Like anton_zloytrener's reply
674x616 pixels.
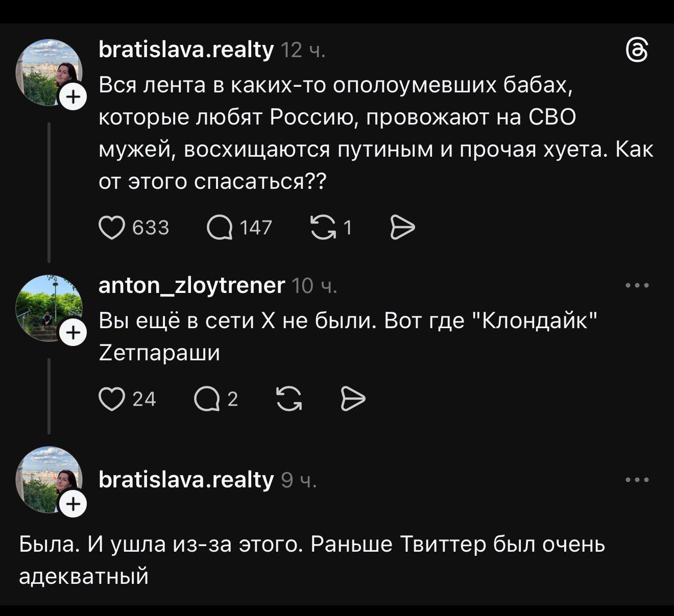[113, 399]
